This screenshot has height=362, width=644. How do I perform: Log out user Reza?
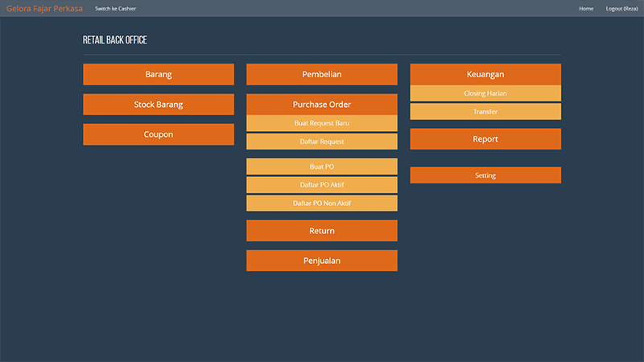point(621,8)
